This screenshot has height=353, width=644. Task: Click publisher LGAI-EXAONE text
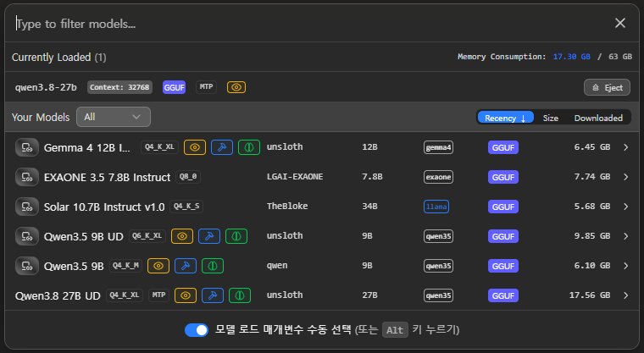295,176
